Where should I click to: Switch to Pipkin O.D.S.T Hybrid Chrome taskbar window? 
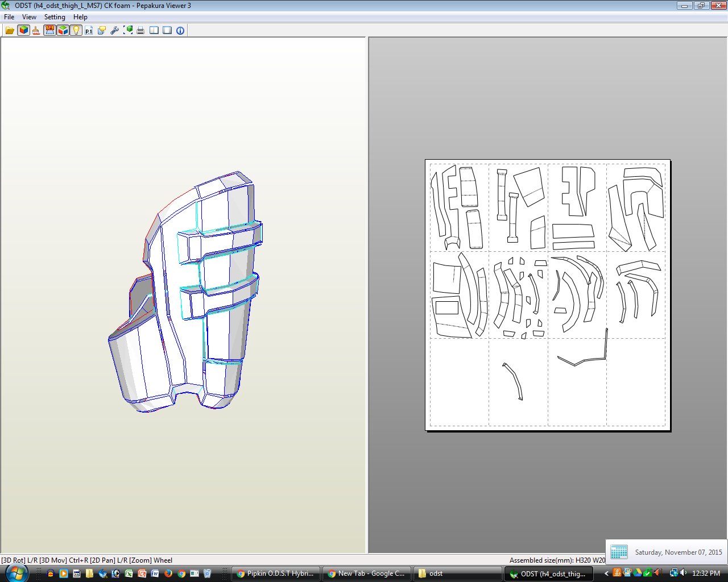(276, 573)
